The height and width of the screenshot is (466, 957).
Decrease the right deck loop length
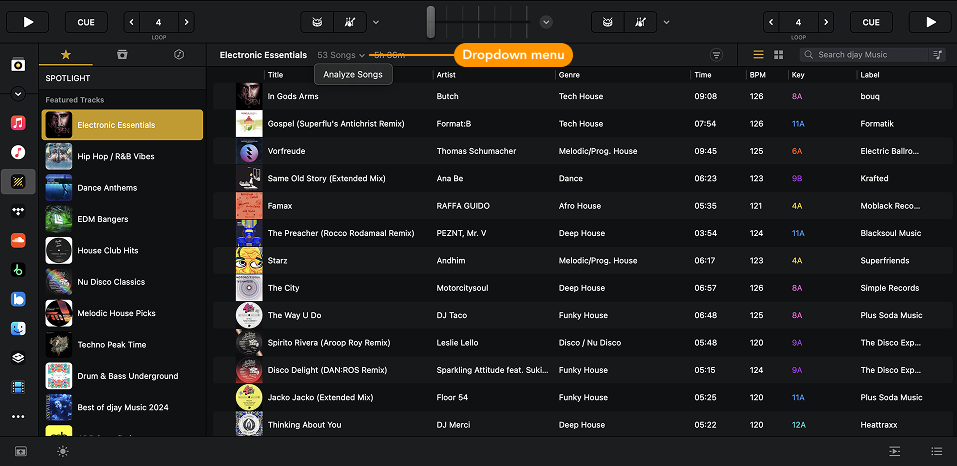click(x=771, y=22)
